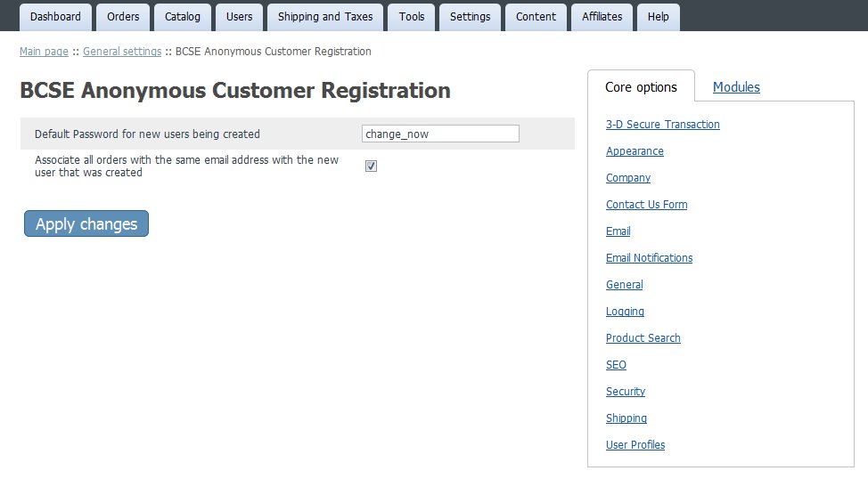
Task: Visit the SEO settings link
Action: tap(616, 364)
